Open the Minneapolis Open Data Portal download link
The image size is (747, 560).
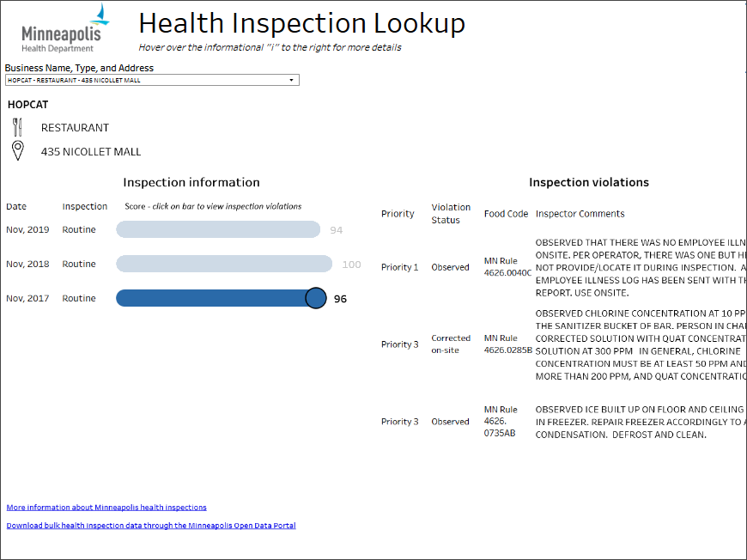151,525
